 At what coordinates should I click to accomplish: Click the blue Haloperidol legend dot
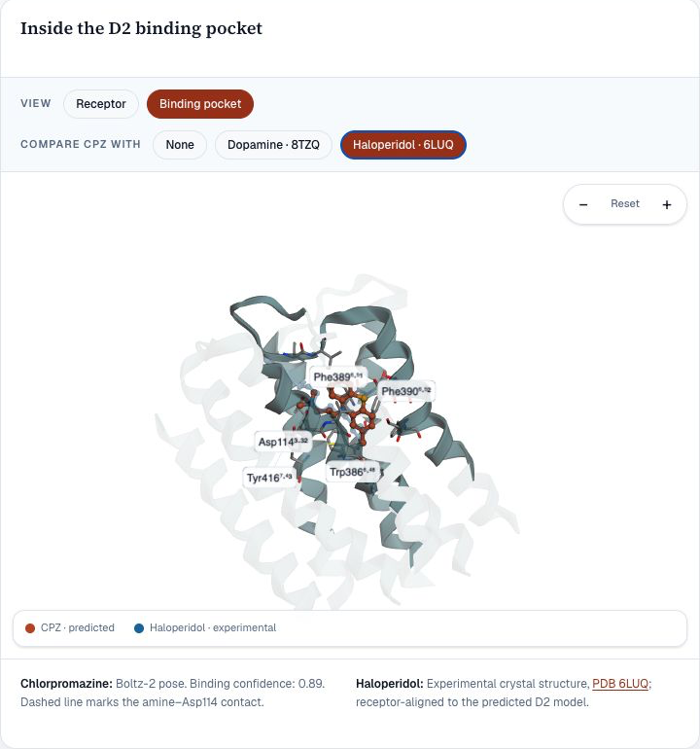[x=139, y=628]
